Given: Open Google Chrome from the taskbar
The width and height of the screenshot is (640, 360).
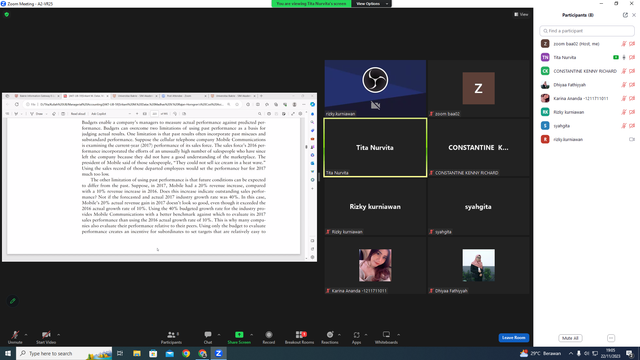Looking at the screenshot, I should [186, 353].
